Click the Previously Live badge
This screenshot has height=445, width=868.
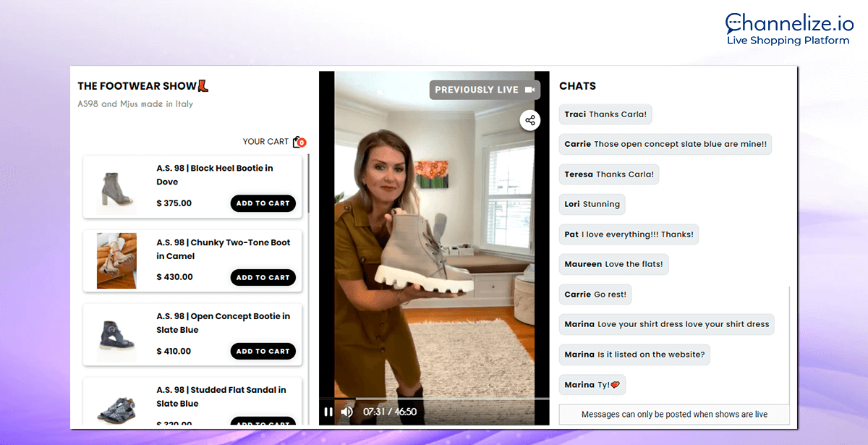pyautogui.click(x=485, y=90)
